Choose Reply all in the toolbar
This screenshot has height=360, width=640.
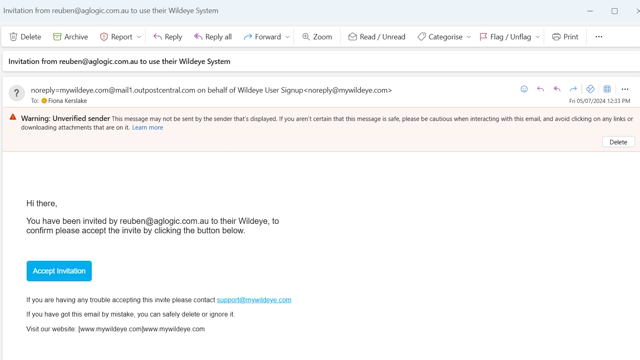pos(213,37)
